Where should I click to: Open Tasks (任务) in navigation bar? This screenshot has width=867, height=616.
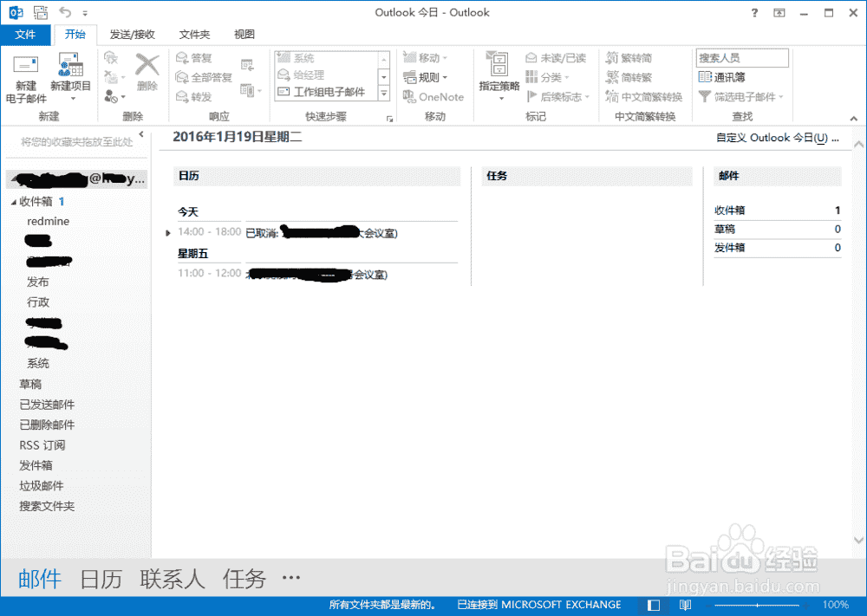[244, 579]
